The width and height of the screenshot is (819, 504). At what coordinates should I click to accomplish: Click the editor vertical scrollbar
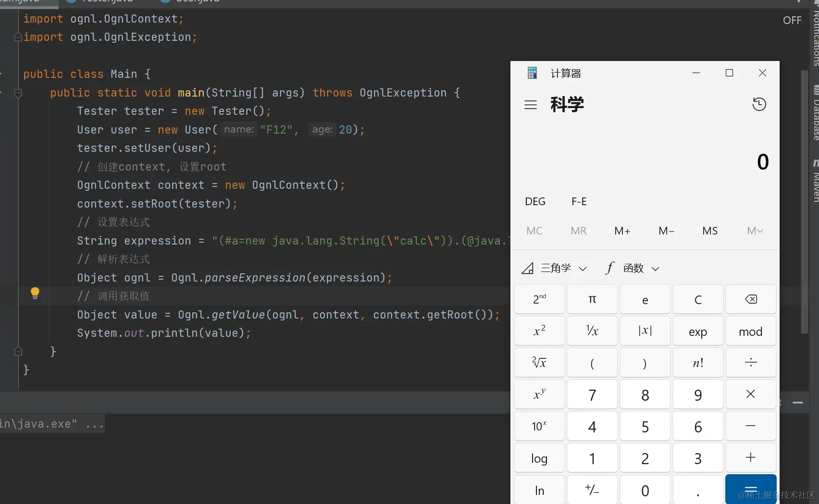(x=805, y=202)
